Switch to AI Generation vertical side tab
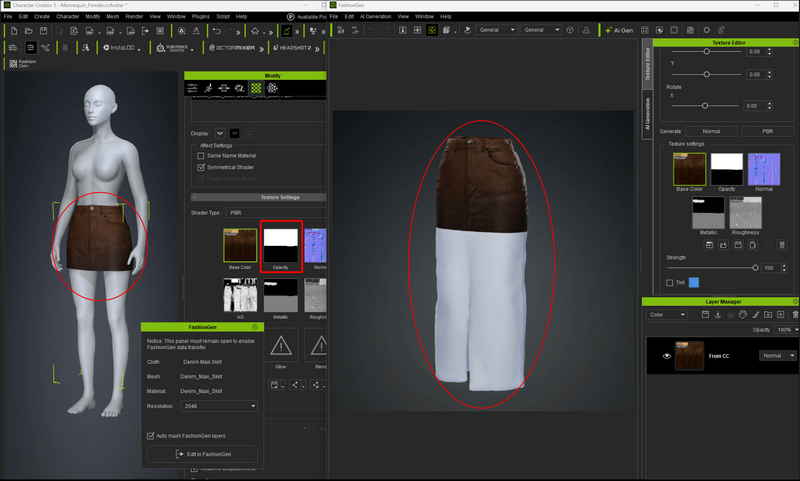 [647, 113]
